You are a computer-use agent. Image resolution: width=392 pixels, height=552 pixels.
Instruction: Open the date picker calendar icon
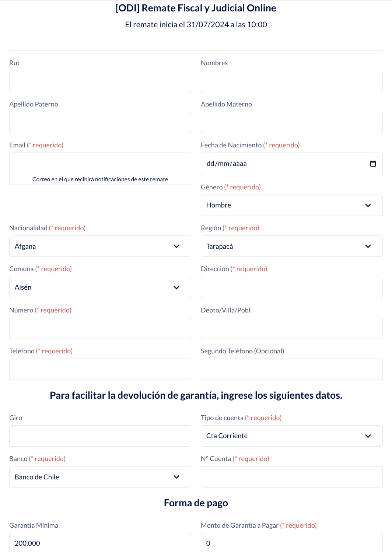point(373,164)
